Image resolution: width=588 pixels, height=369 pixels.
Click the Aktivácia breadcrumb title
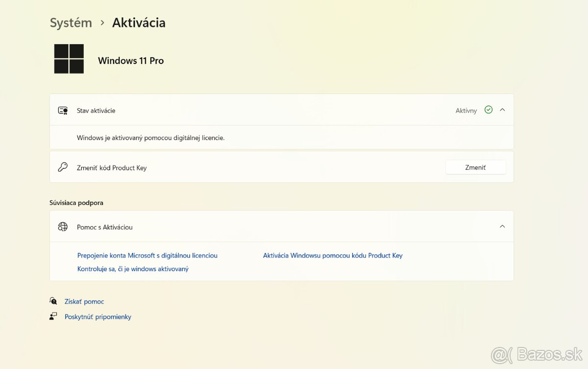(139, 23)
